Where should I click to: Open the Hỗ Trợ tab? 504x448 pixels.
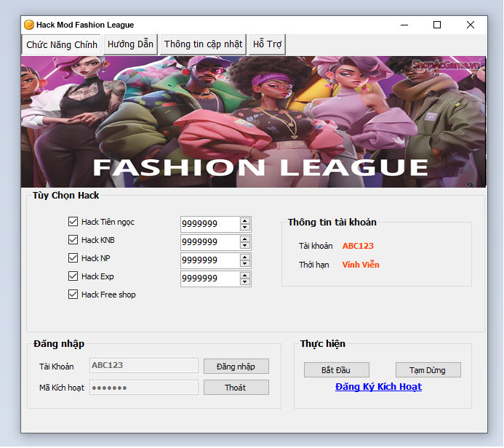[x=267, y=44]
